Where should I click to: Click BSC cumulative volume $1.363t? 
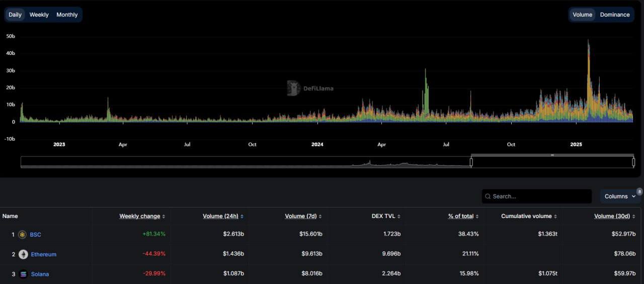click(x=547, y=234)
